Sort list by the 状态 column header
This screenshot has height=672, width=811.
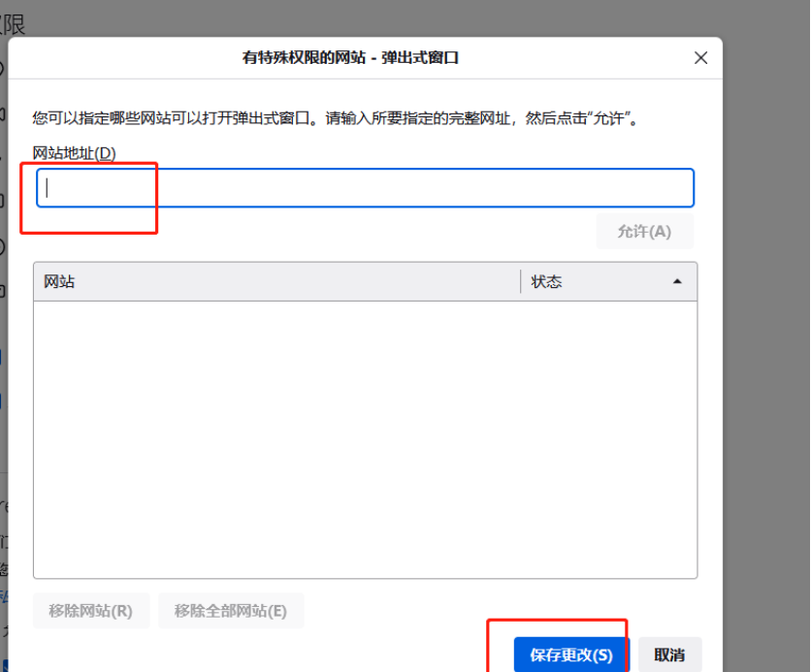coord(582,282)
